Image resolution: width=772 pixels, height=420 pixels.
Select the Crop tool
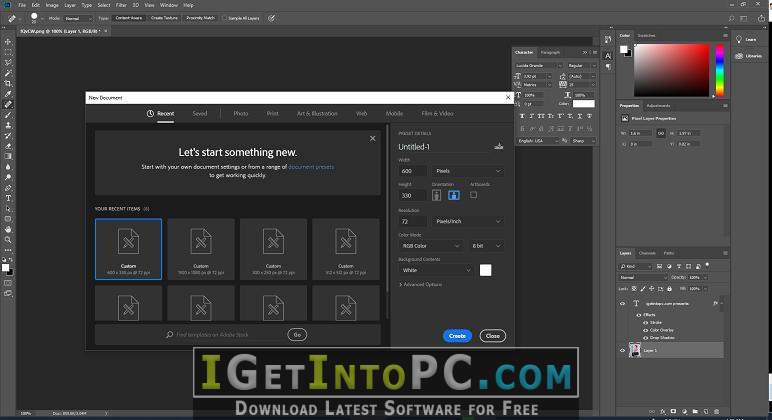pyautogui.click(x=8, y=83)
